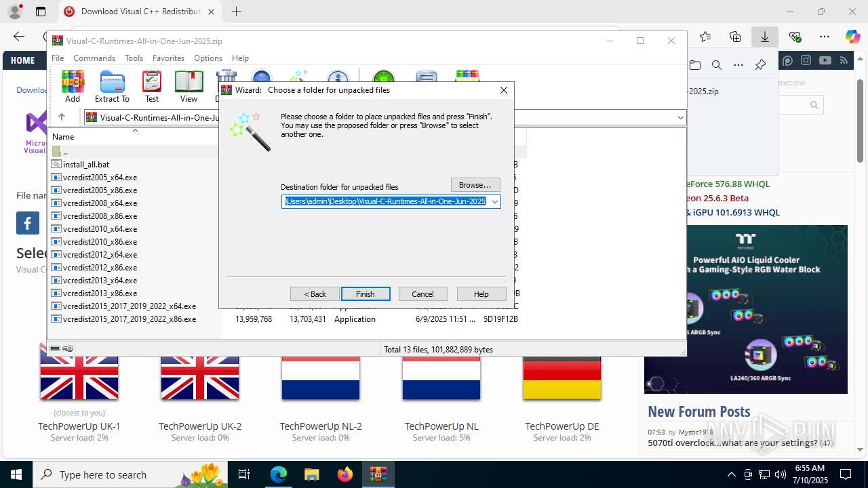Open the Tools menu in WinRAR

(134, 58)
